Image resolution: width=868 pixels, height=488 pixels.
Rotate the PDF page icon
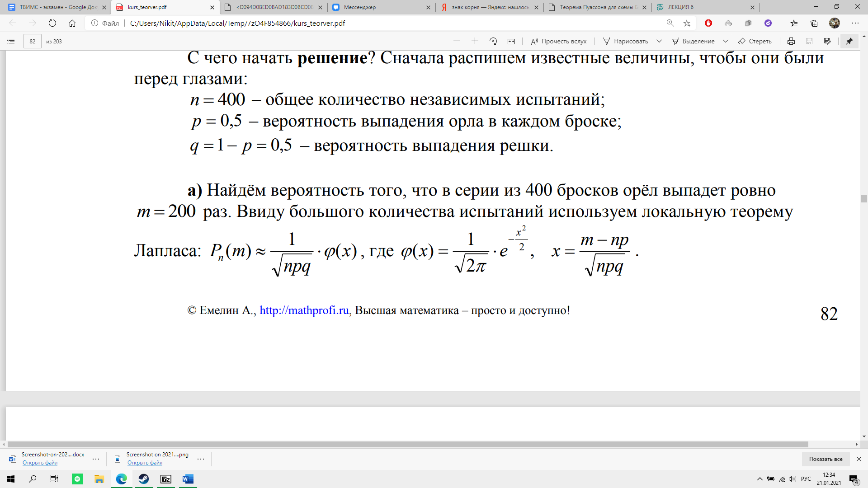click(493, 41)
